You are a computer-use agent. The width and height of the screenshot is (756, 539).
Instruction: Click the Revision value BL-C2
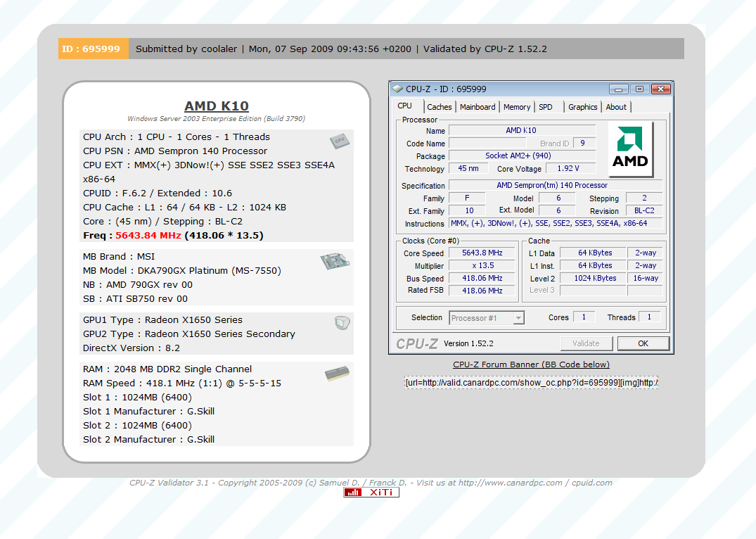644,210
